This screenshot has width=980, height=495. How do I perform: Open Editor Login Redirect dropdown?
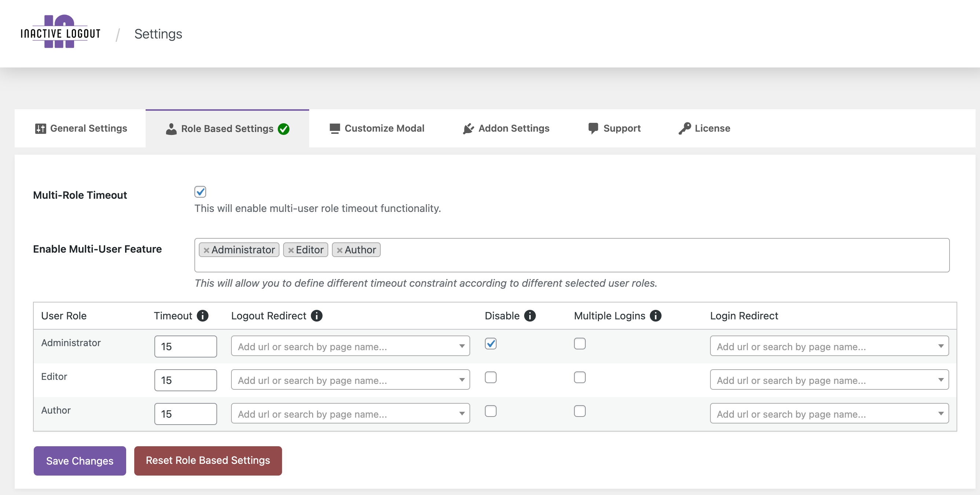click(829, 380)
